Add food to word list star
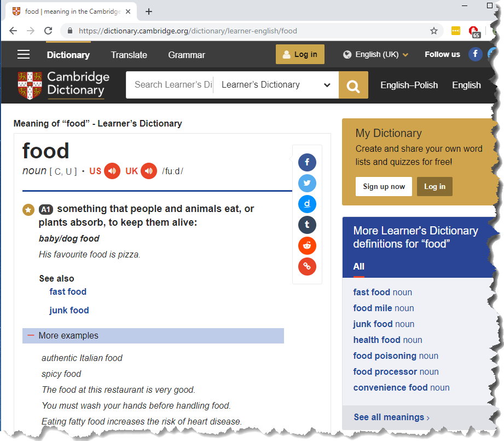The height and width of the screenshot is (441, 504). pos(28,209)
